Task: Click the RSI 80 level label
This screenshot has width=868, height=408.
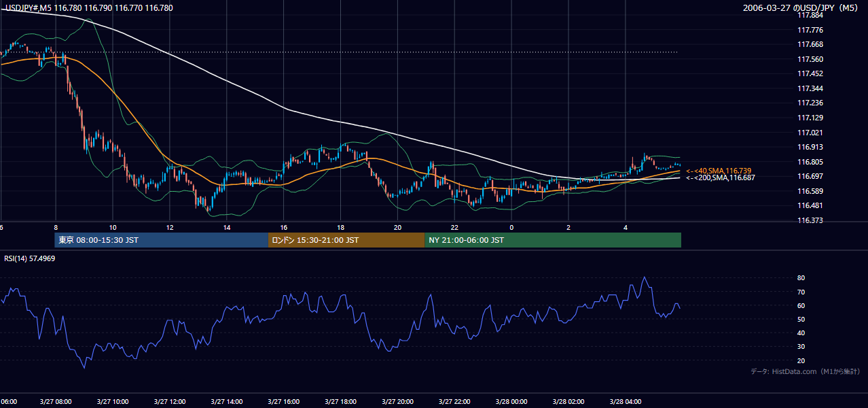Action: pos(801,278)
